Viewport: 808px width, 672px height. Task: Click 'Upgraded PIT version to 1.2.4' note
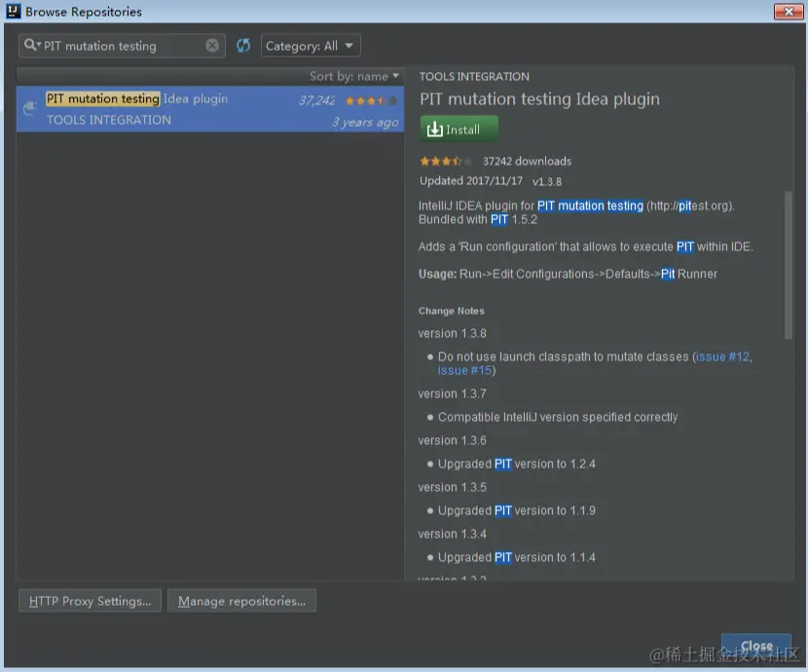(x=516, y=464)
